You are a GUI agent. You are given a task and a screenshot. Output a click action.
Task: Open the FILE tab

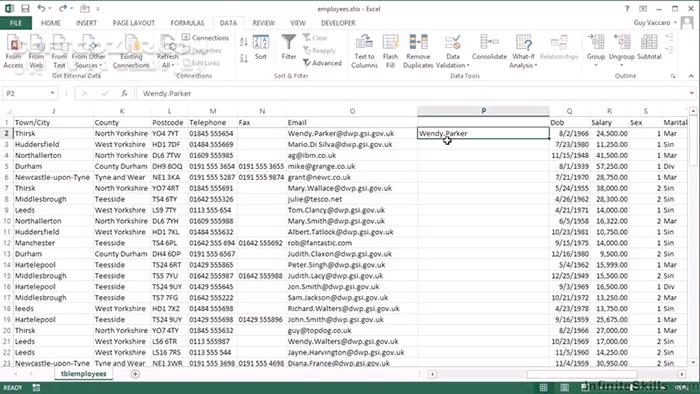pos(16,23)
